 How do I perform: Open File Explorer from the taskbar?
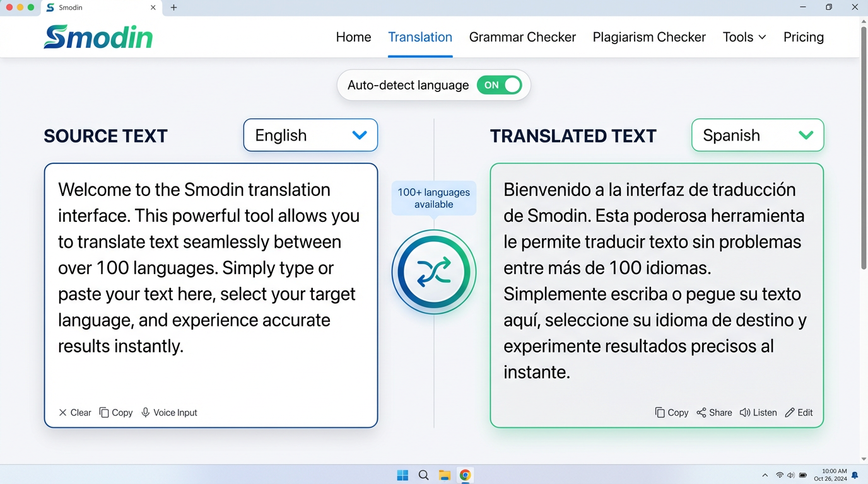[445, 475]
